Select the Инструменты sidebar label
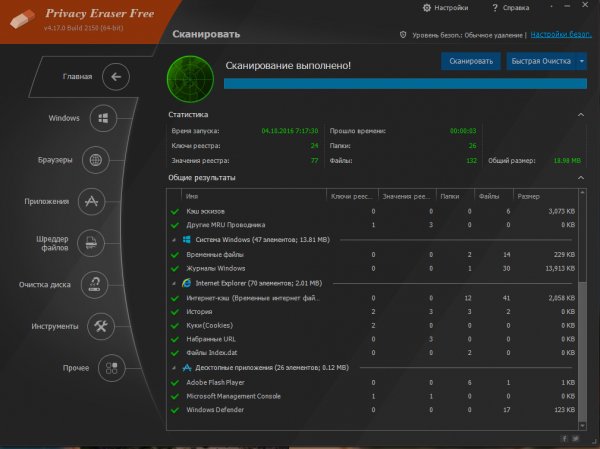The image size is (600, 449). coord(55,326)
